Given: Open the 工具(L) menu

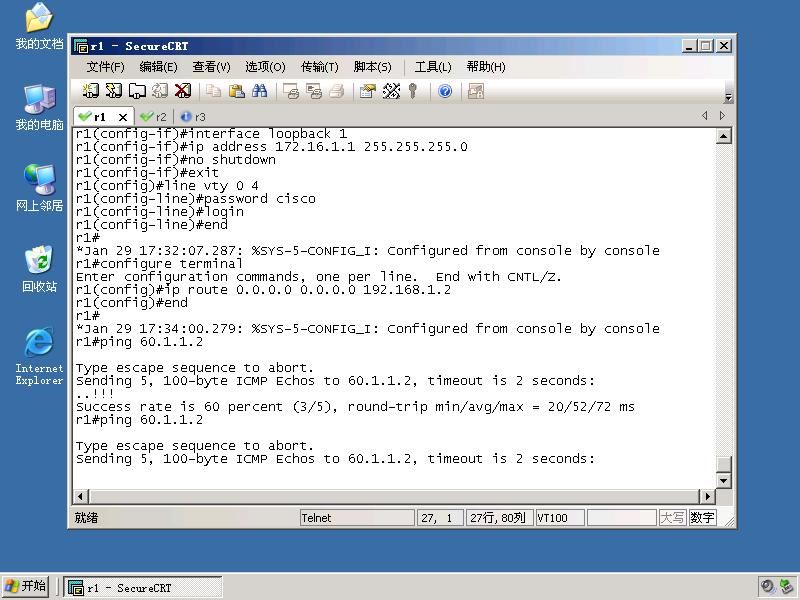Looking at the screenshot, I should tap(433, 67).
